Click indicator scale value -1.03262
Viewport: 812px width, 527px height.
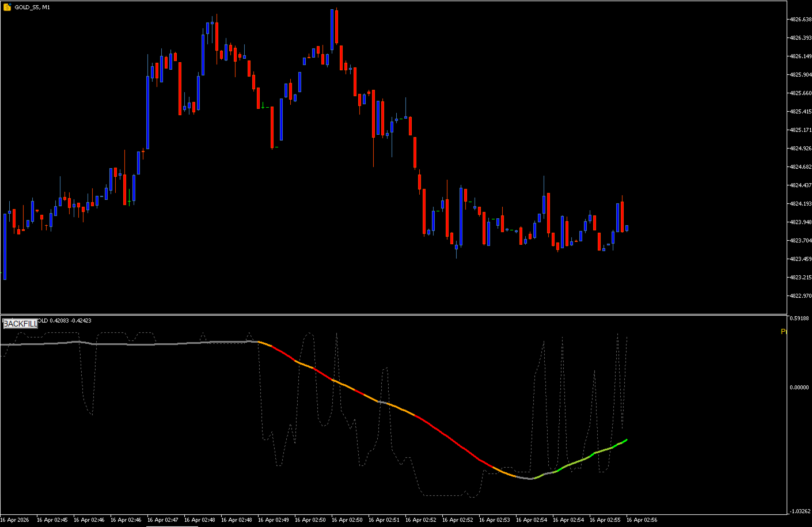(799, 511)
